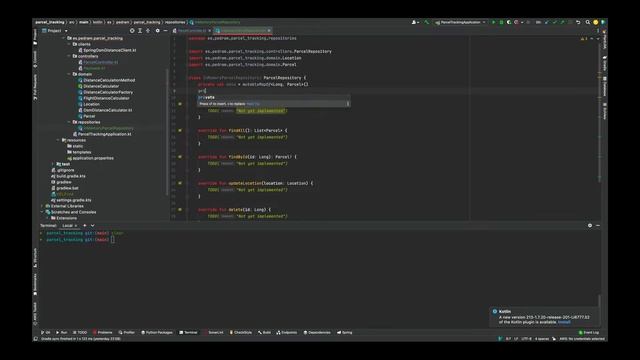Click the UTF-8 encoding in status bar
The height and width of the screenshot is (360, 640).
[x=527, y=339]
